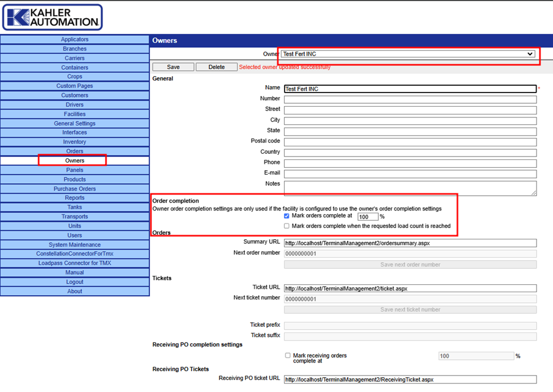Click into the owner Number field
The image size is (553, 392).
pyautogui.click(x=410, y=99)
